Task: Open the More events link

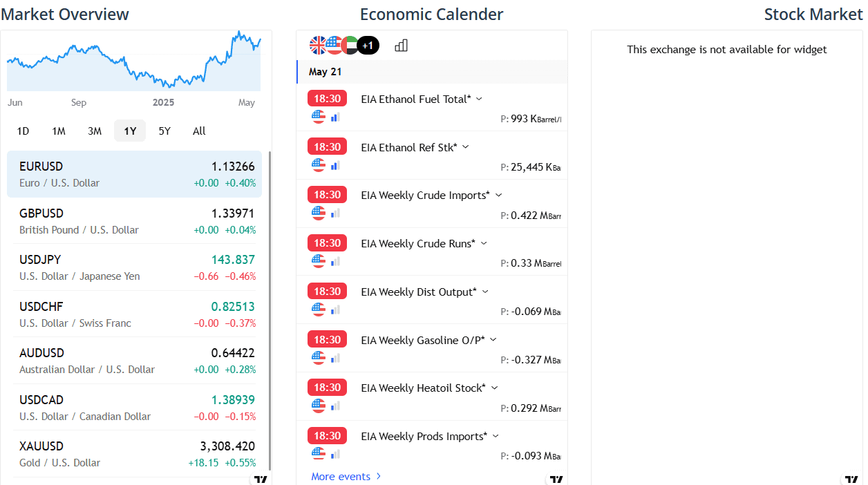Action: (346, 477)
